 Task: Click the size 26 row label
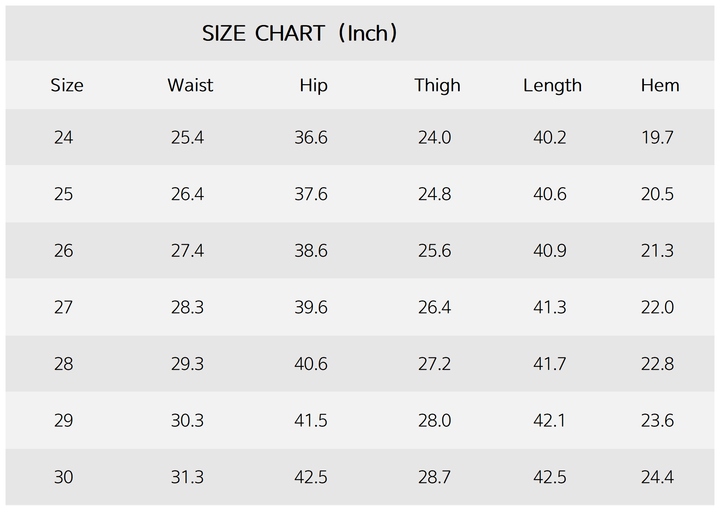pyautogui.click(x=64, y=251)
